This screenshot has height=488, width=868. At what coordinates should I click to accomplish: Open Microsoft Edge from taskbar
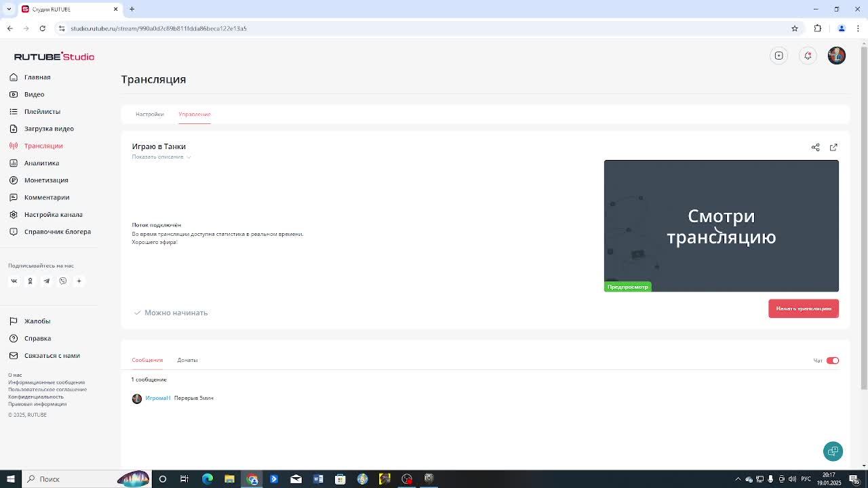[x=208, y=479]
